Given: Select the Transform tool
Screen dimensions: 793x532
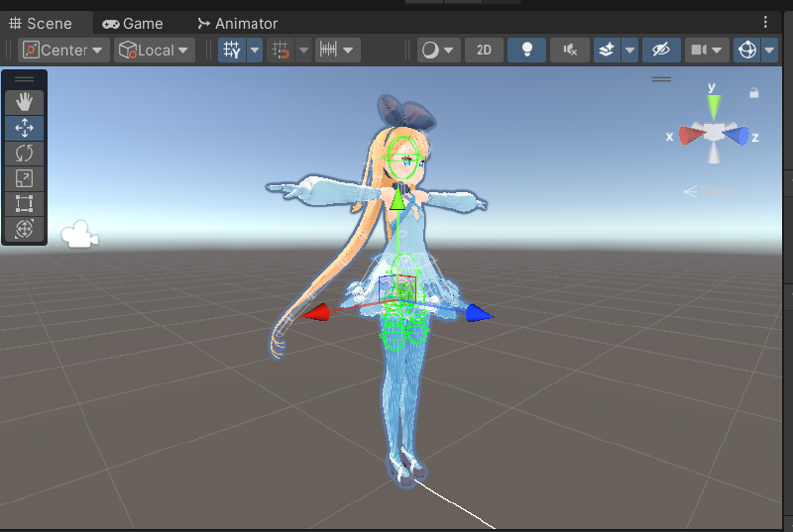Looking at the screenshot, I should point(25,229).
